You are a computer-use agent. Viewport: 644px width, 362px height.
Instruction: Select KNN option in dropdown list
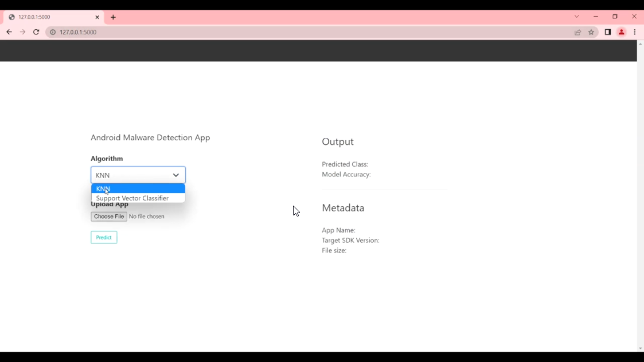[x=138, y=188]
